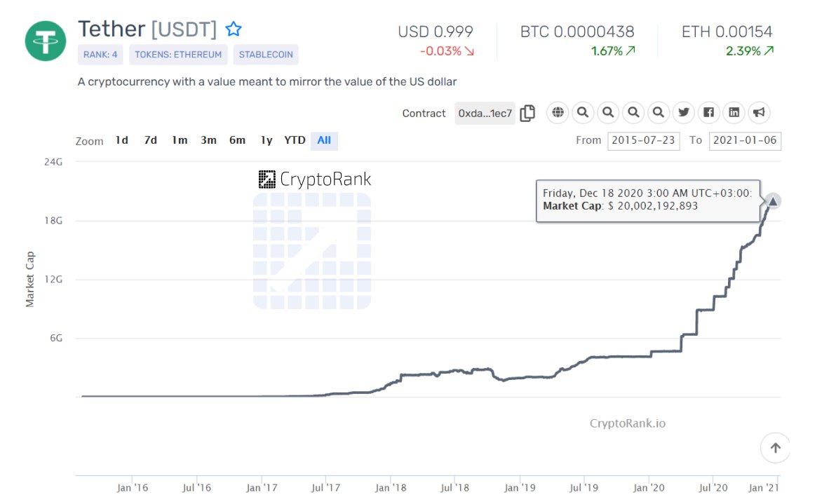Select the All zoom range
Image resolution: width=836 pixels, height=504 pixels.
pyautogui.click(x=324, y=141)
